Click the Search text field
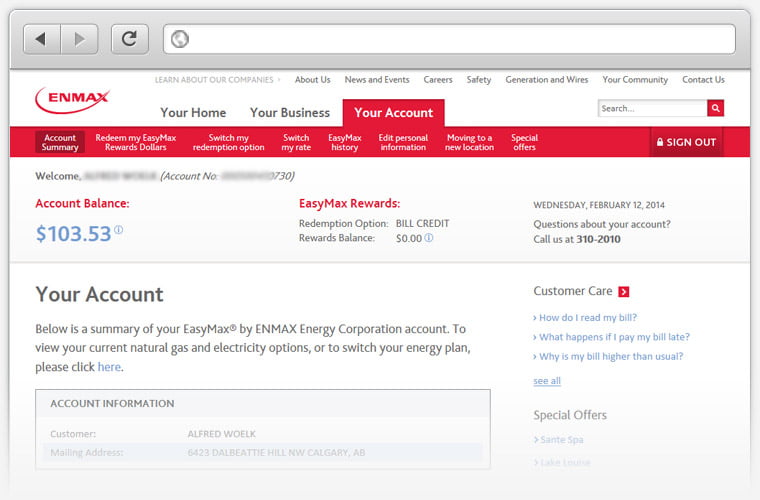 tap(652, 108)
